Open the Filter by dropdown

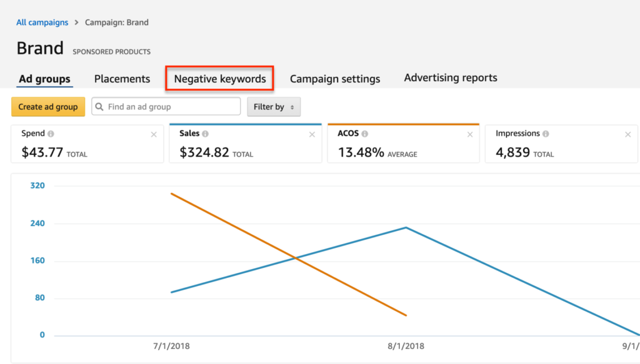point(274,107)
